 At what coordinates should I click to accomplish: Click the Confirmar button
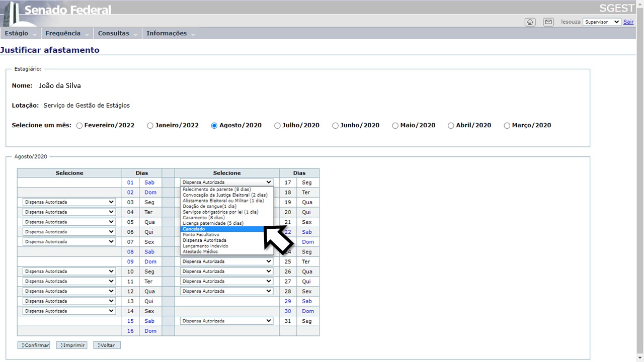[34, 345]
